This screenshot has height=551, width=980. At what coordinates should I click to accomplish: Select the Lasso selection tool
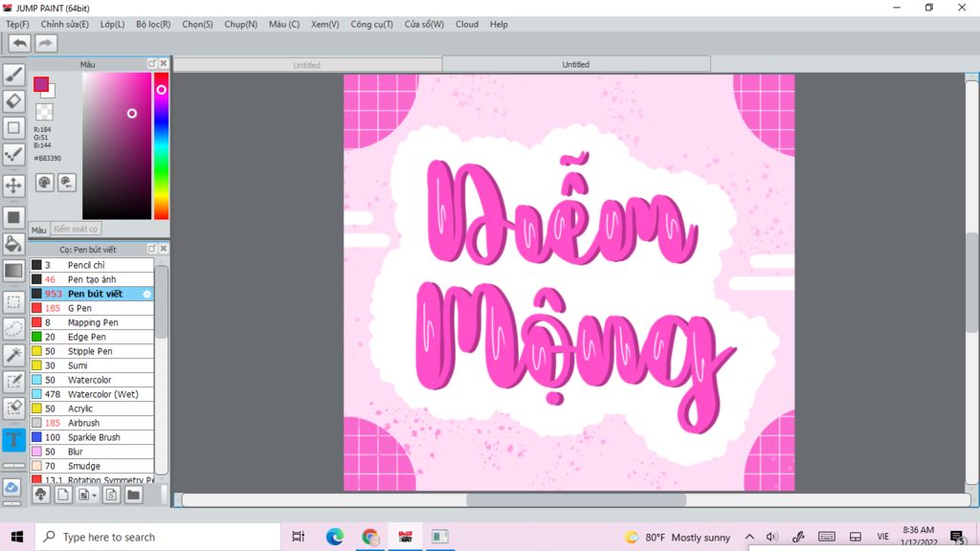tap(13, 329)
